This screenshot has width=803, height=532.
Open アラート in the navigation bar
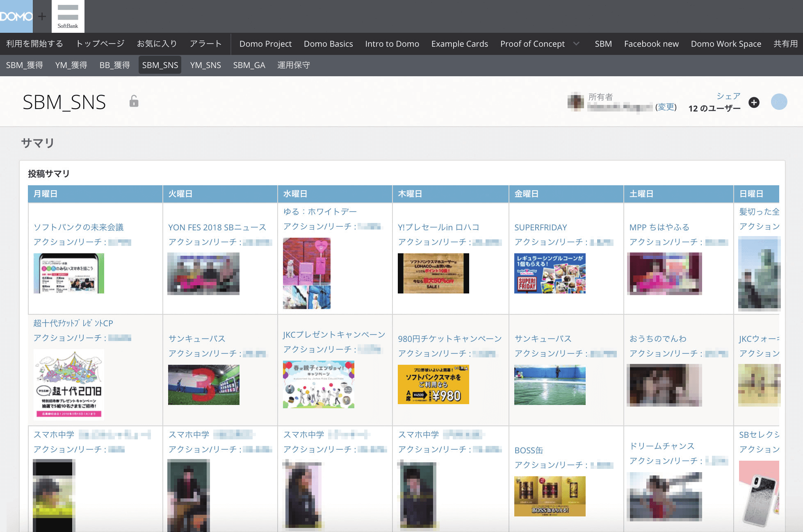[205, 43]
